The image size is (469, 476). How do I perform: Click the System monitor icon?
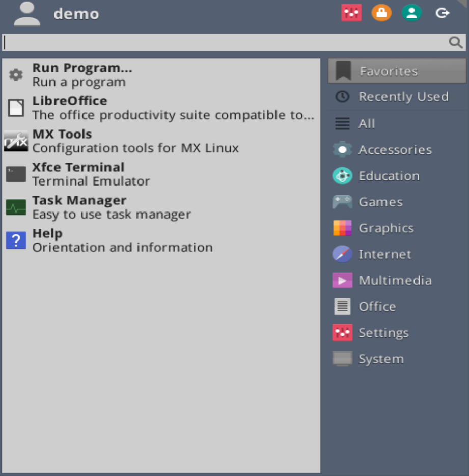pos(342,358)
